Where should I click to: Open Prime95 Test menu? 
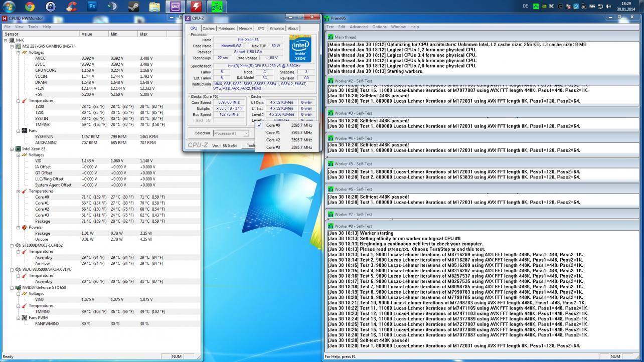330,27
